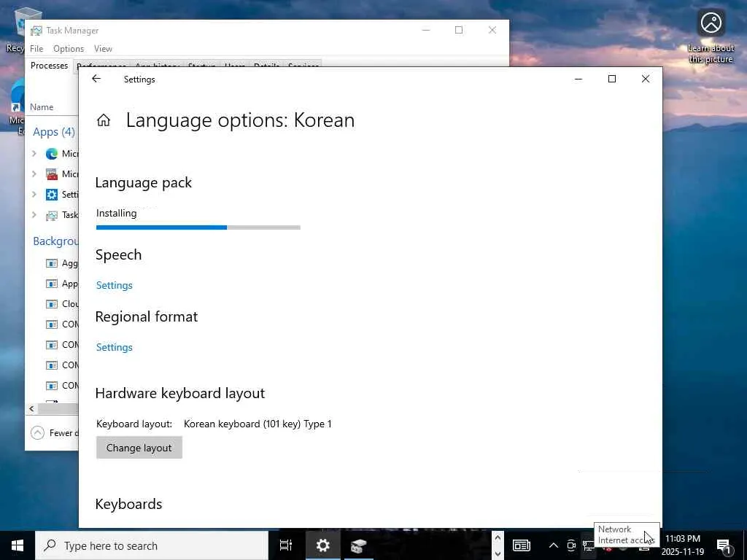This screenshot has width=747, height=560.
Task: Open the Speech Settings link
Action: coord(115,285)
